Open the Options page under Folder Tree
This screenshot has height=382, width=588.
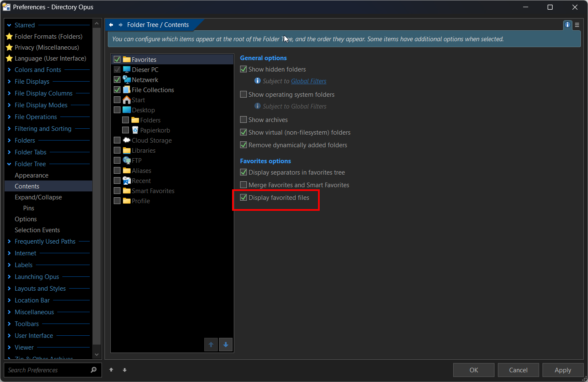coord(26,219)
